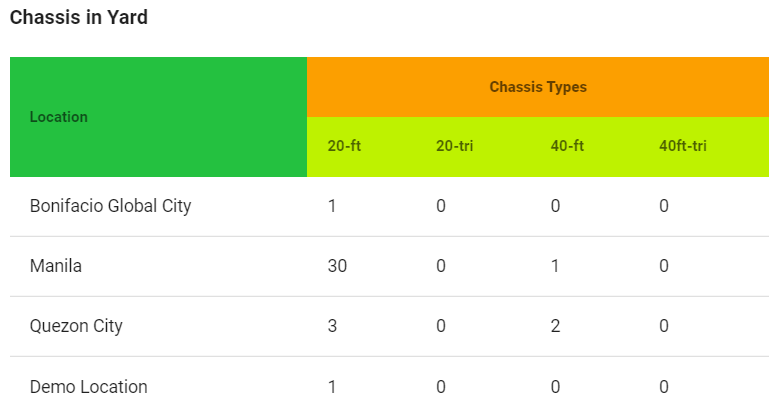Click the Manila location row
Viewport: 775px width, 413px height.
point(56,266)
